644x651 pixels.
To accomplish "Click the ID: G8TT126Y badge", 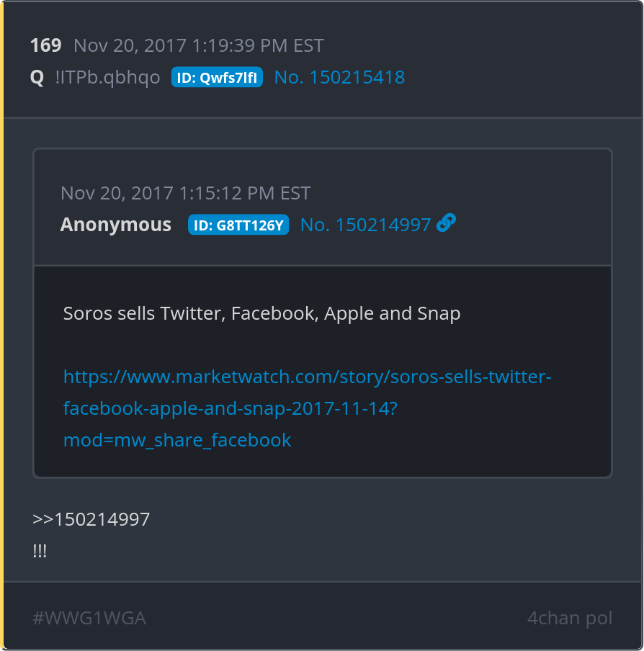I will 238,225.
